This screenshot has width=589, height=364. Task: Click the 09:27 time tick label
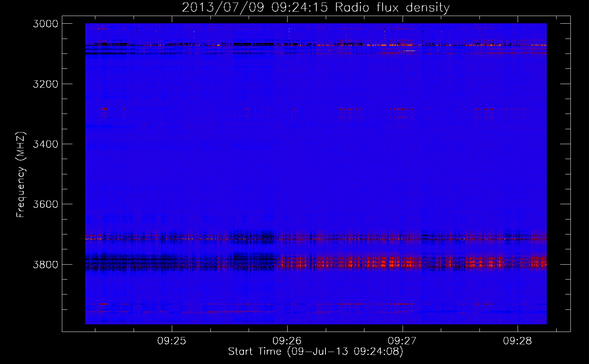[x=402, y=341]
